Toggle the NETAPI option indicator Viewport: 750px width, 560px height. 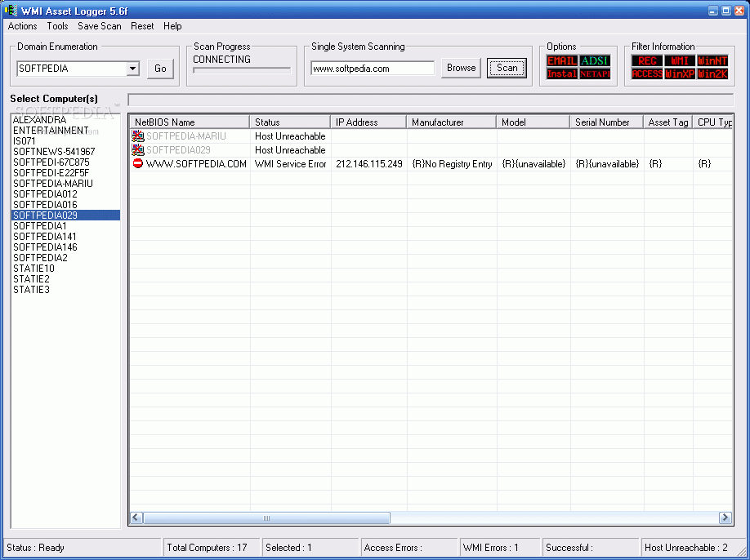click(x=595, y=73)
